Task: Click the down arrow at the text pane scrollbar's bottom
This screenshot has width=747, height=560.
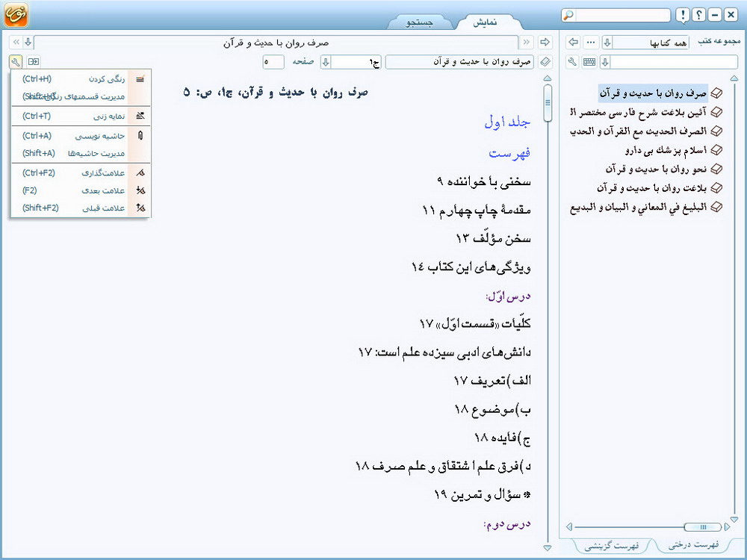Action: (x=548, y=548)
